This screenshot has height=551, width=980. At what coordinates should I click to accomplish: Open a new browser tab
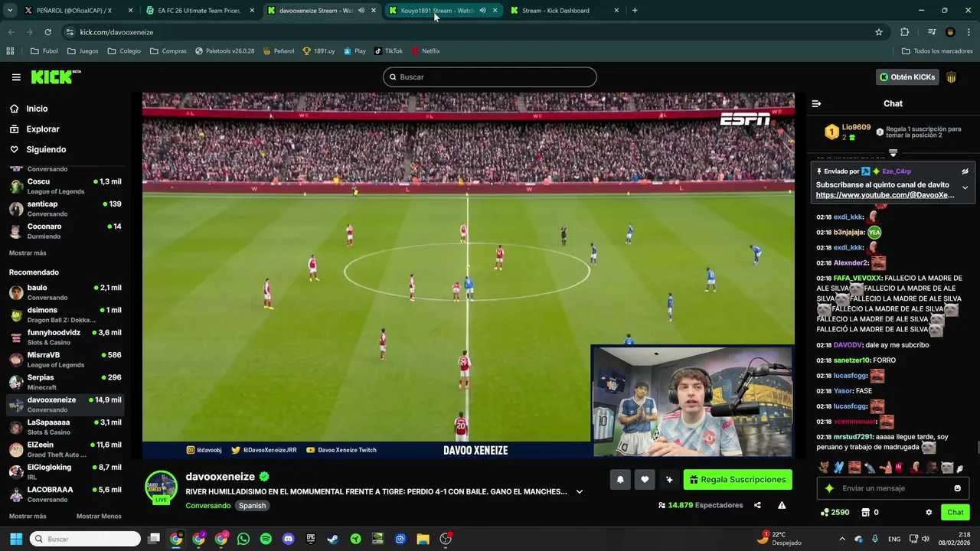pyautogui.click(x=635, y=11)
